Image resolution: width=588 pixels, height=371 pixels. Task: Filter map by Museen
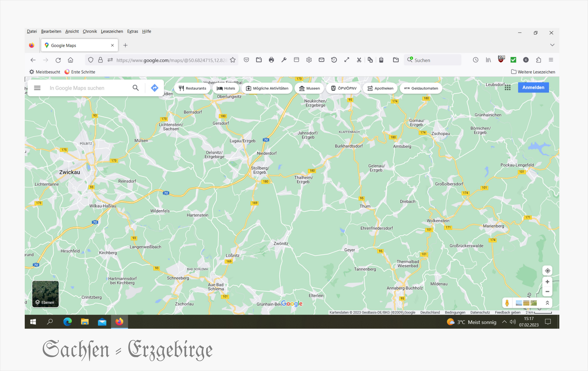tap(310, 88)
